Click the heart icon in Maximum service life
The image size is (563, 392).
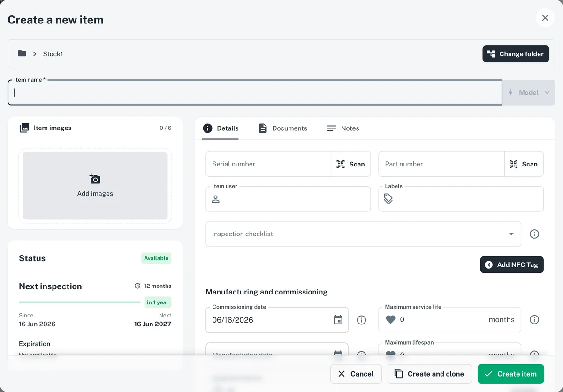[390, 320]
